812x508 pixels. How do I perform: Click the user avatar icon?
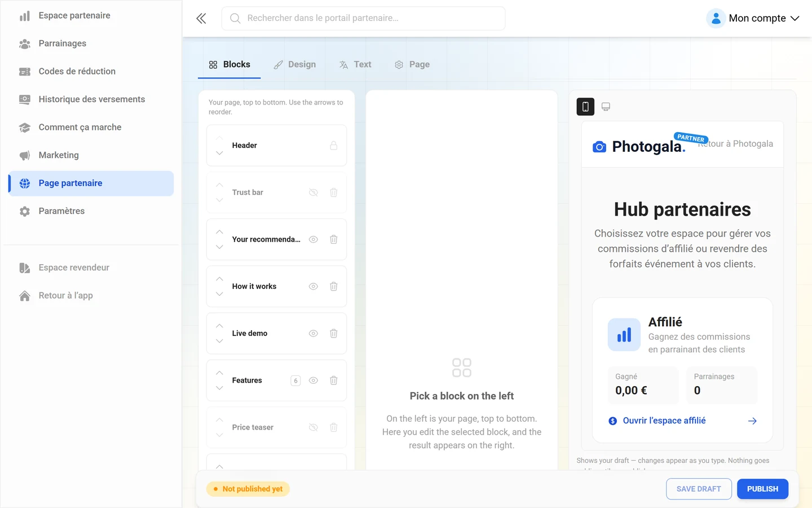click(716, 18)
